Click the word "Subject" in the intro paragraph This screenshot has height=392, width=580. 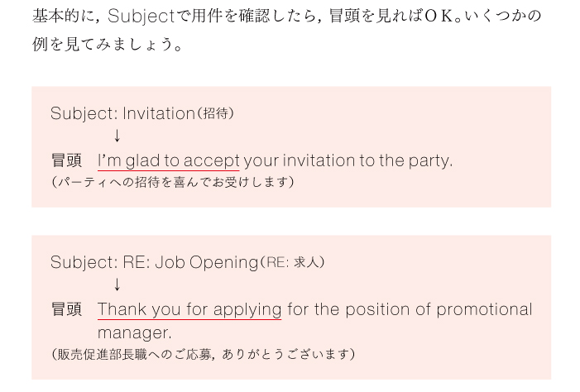coord(141,17)
